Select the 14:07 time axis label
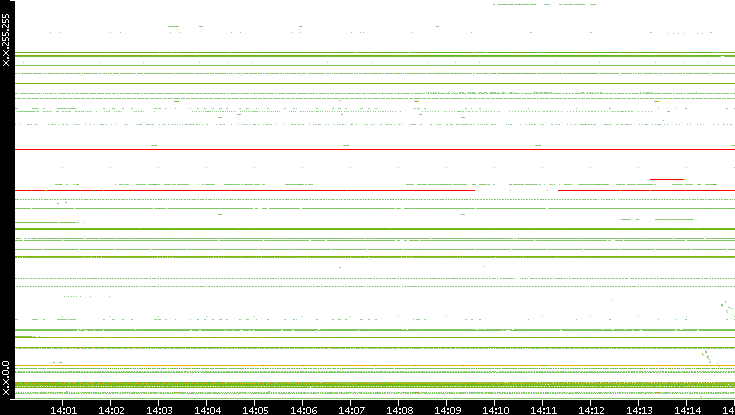Viewport: 735px width, 415px height. 351,410
